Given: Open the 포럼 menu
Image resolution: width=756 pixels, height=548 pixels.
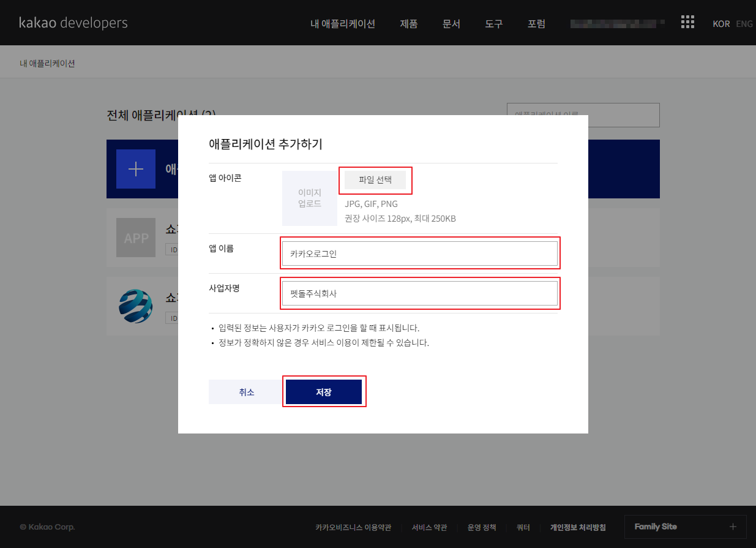Looking at the screenshot, I should tap(536, 24).
